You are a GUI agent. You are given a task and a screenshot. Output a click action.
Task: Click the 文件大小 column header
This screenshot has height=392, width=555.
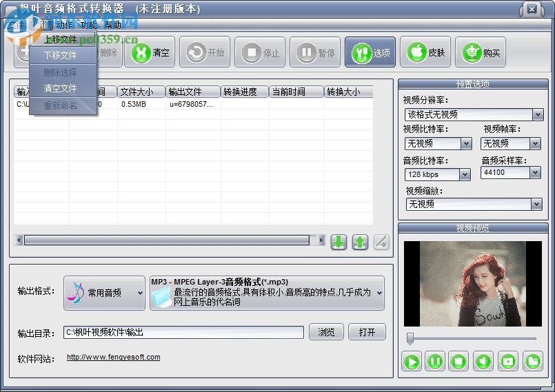pyautogui.click(x=141, y=92)
